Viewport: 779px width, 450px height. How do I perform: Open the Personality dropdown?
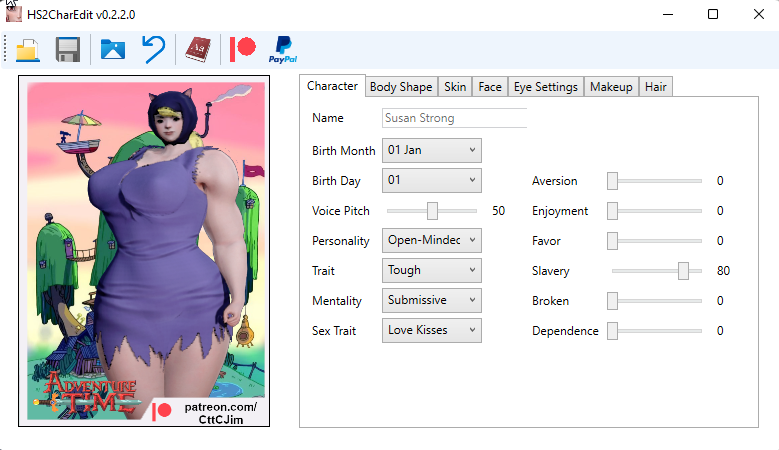click(x=432, y=240)
